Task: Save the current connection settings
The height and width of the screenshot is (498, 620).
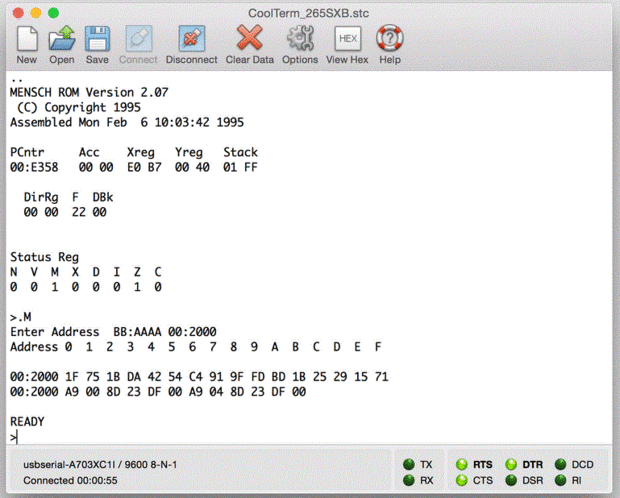Action: pyautogui.click(x=97, y=39)
